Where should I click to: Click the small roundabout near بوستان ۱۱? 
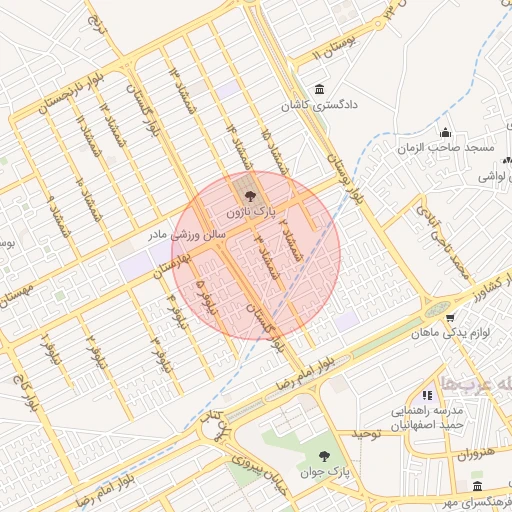(x=378, y=24)
